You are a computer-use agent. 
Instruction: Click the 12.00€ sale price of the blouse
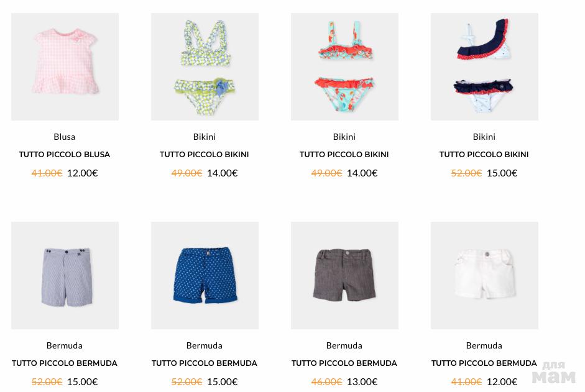click(83, 173)
